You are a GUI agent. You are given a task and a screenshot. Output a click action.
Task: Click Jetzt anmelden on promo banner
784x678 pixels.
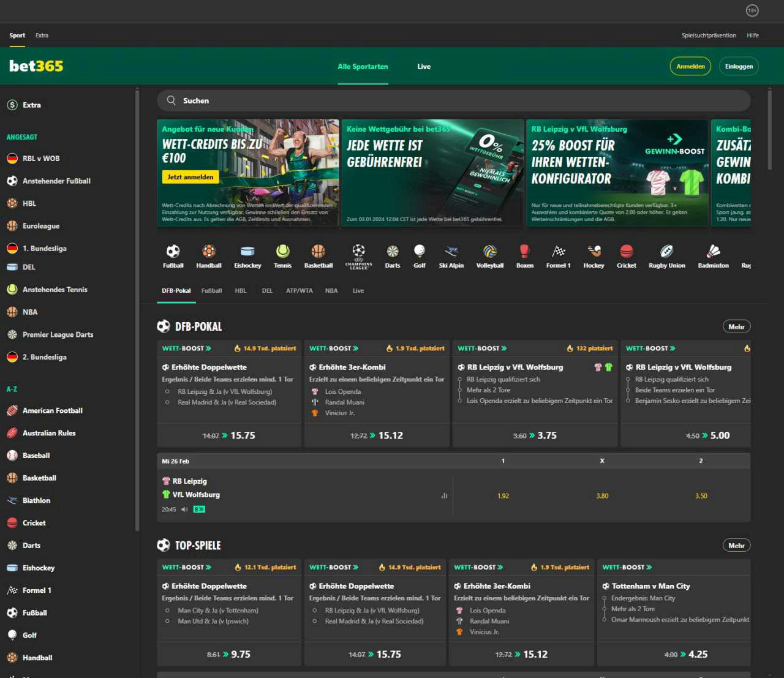pyautogui.click(x=190, y=177)
